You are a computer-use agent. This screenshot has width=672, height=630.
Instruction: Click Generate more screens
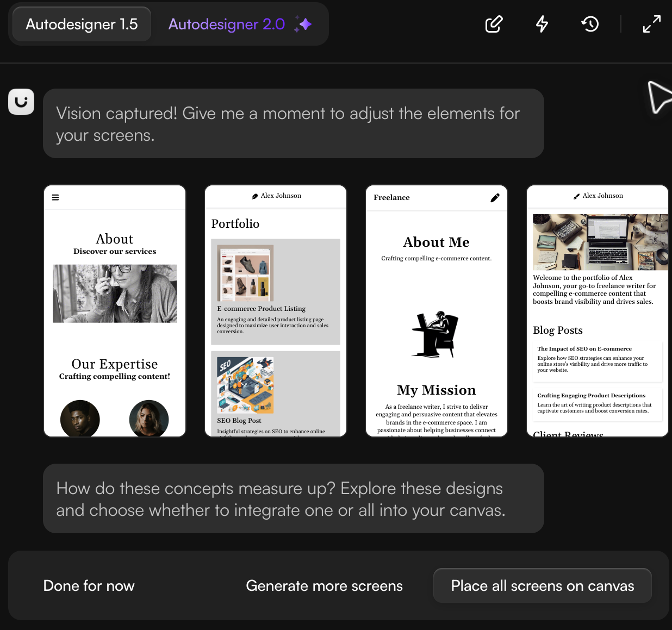tap(324, 585)
